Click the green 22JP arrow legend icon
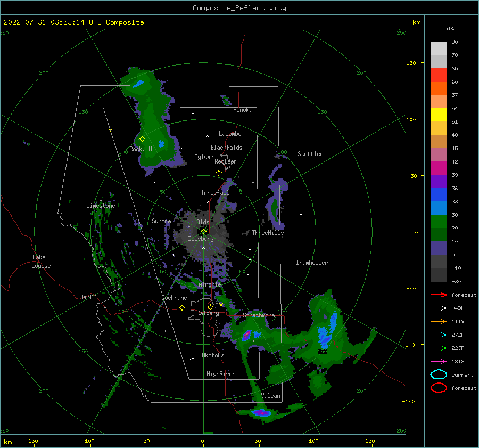 pos(439,348)
